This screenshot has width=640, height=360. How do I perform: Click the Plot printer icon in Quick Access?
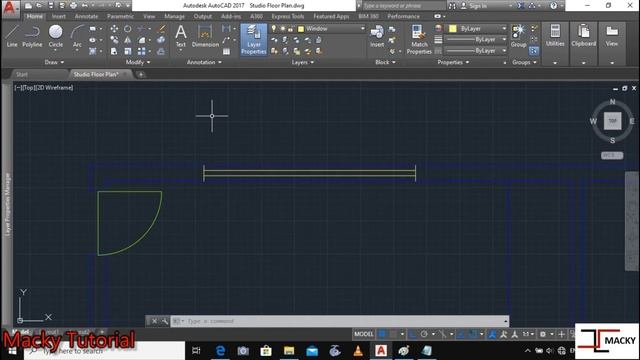click(73, 6)
